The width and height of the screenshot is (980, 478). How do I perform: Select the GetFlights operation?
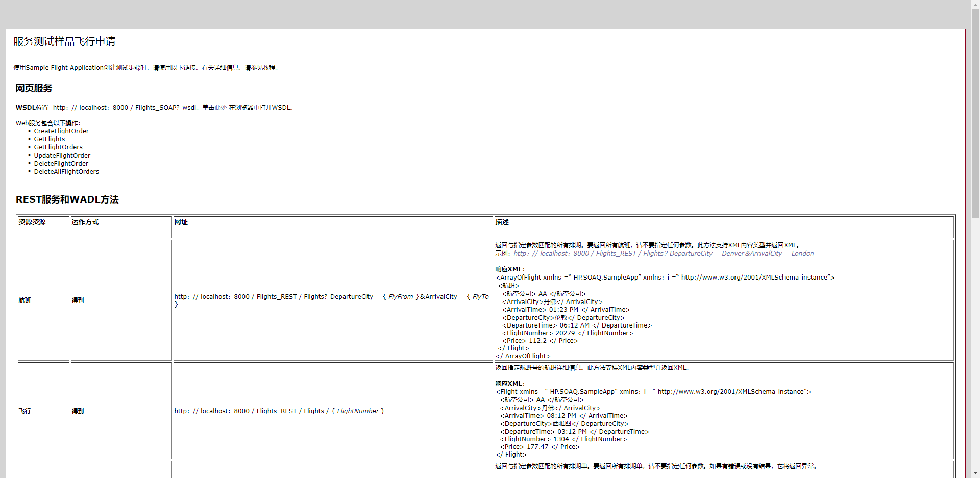click(x=49, y=139)
